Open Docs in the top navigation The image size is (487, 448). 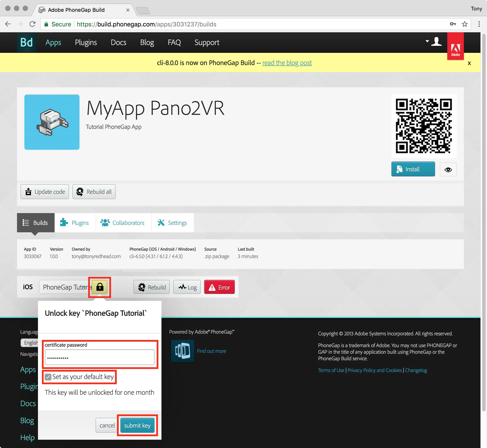118,43
